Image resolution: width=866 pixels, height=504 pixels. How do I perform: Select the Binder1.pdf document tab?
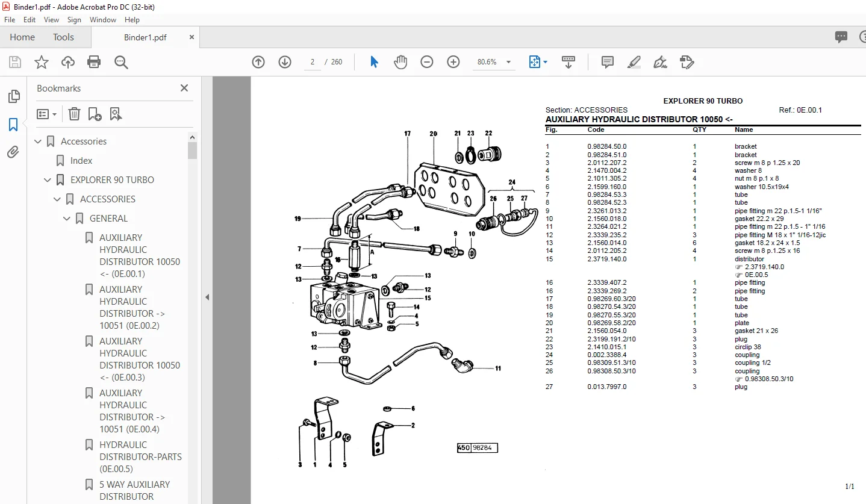pyautogui.click(x=145, y=37)
